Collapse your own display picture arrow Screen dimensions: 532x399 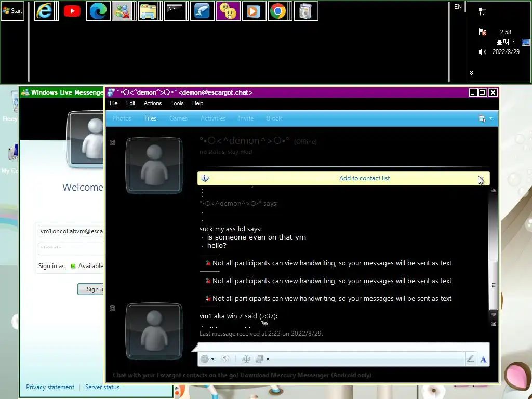point(113,308)
